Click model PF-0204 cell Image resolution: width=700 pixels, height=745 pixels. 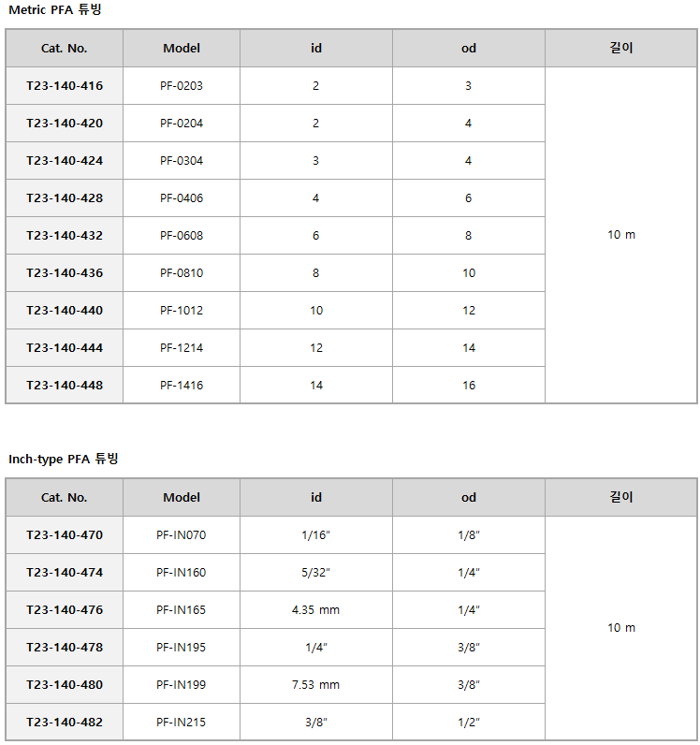(x=182, y=124)
